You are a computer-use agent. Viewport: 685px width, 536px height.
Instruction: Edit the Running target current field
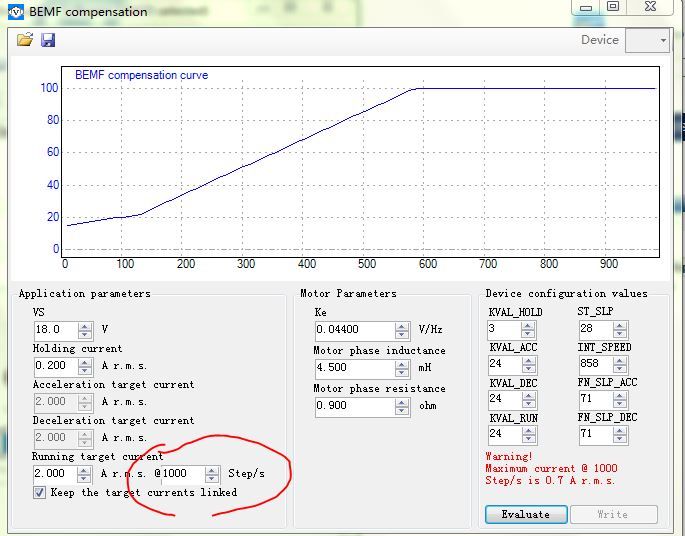[x=55, y=474]
